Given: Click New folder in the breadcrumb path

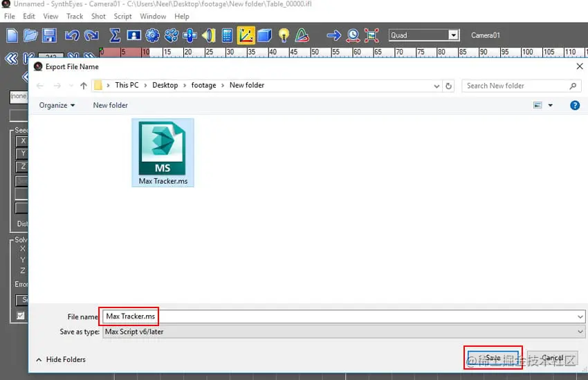Looking at the screenshot, I should click(x=247, y=86).
